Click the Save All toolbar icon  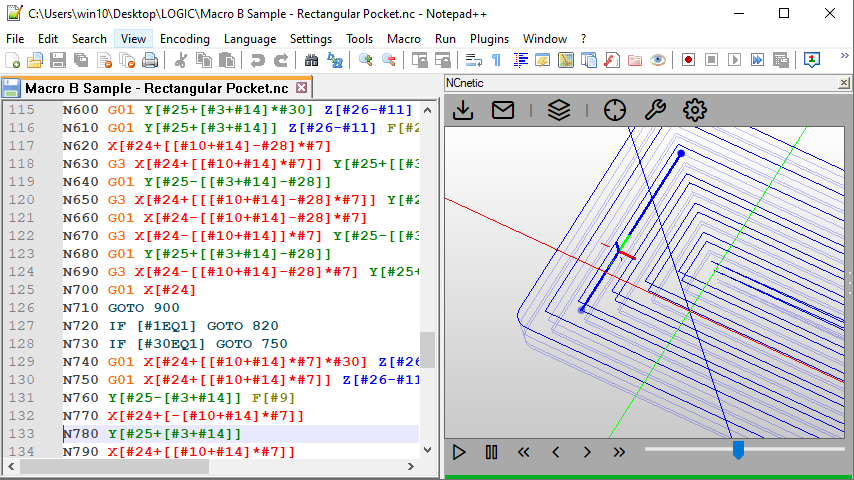[81, 60]
